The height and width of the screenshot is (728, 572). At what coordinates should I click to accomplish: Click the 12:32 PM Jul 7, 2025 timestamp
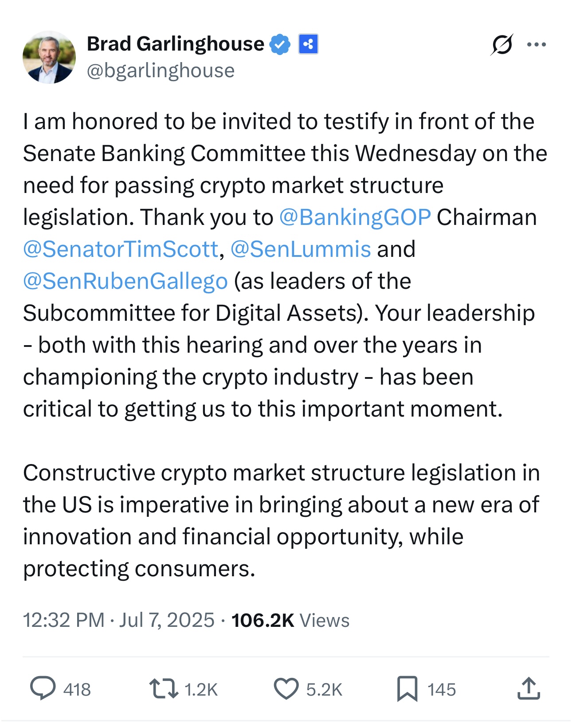coord(119,620)
